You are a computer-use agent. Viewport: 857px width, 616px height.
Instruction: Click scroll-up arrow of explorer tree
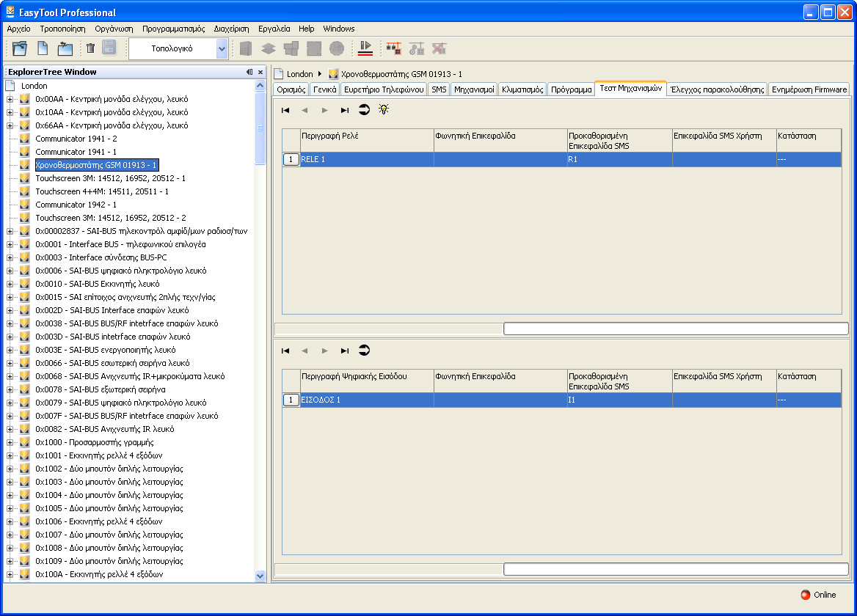260,86
